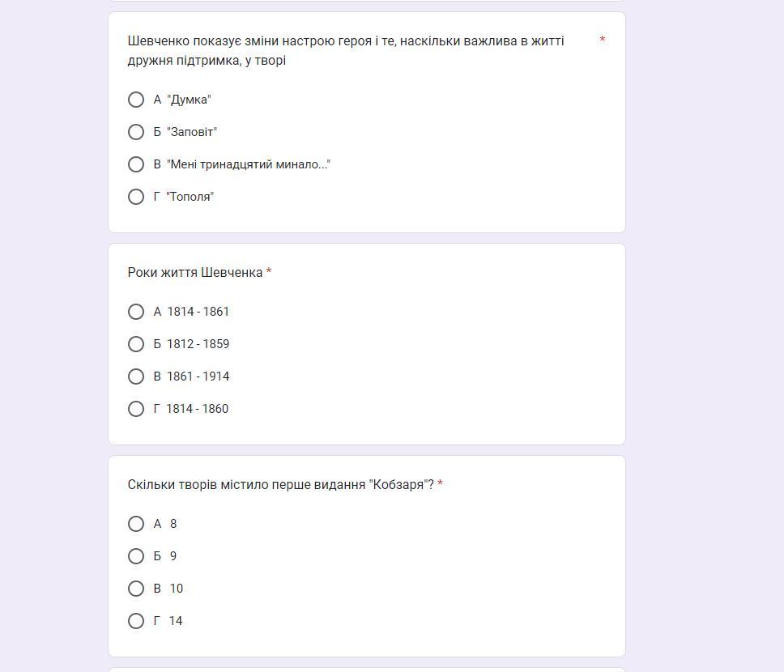Click the "Роки життя Шевченка" question title
The width and height of the screenshot is (784, 672).
[x=195, y=273]
